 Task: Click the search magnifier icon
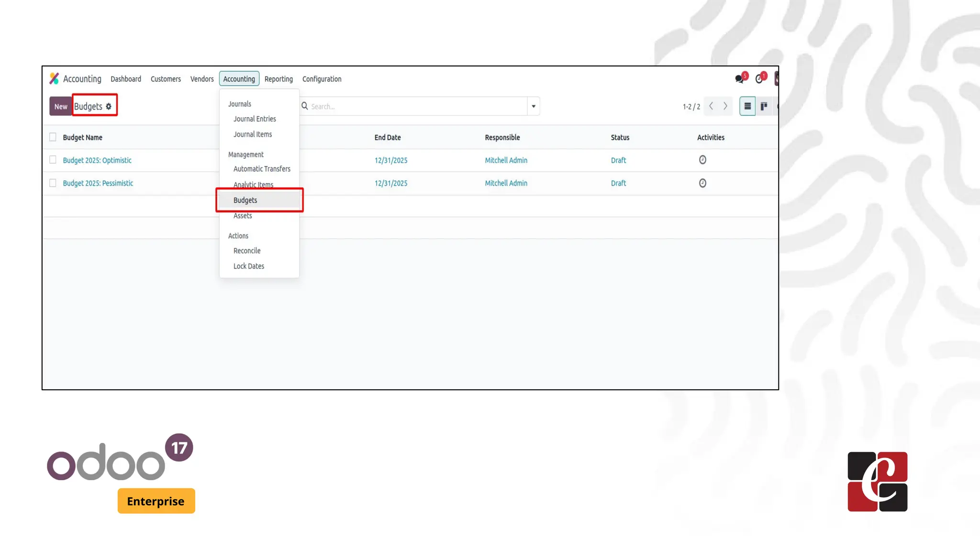(x=305, y=106)
